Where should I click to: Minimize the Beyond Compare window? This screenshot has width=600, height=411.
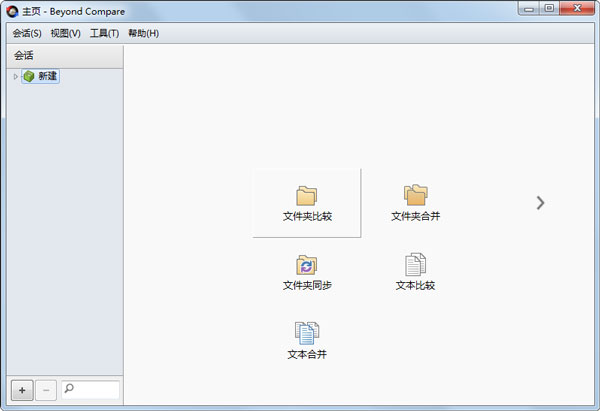point(529,8)
